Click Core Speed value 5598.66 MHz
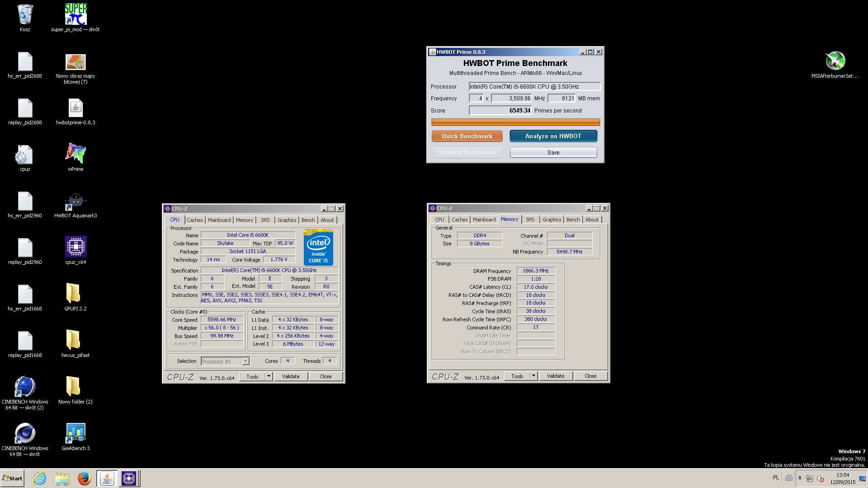This screenshot has height=488, width=868. tap(222, 319)
